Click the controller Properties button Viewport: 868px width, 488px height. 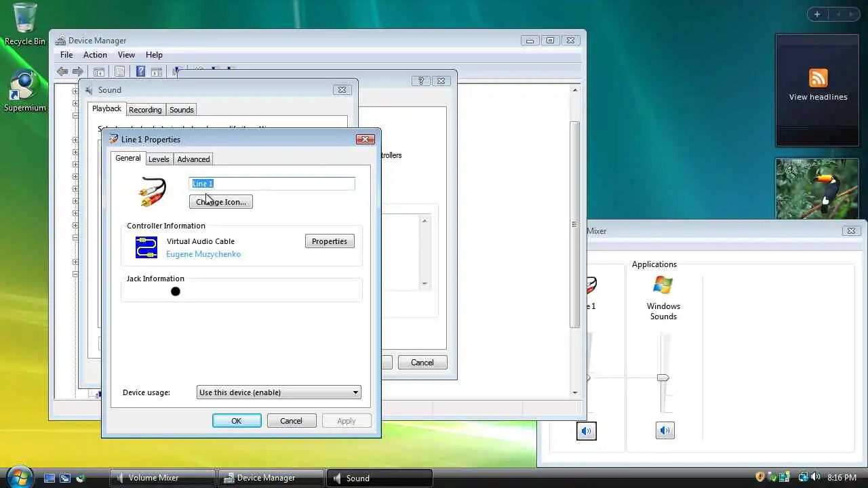point(330,241)
